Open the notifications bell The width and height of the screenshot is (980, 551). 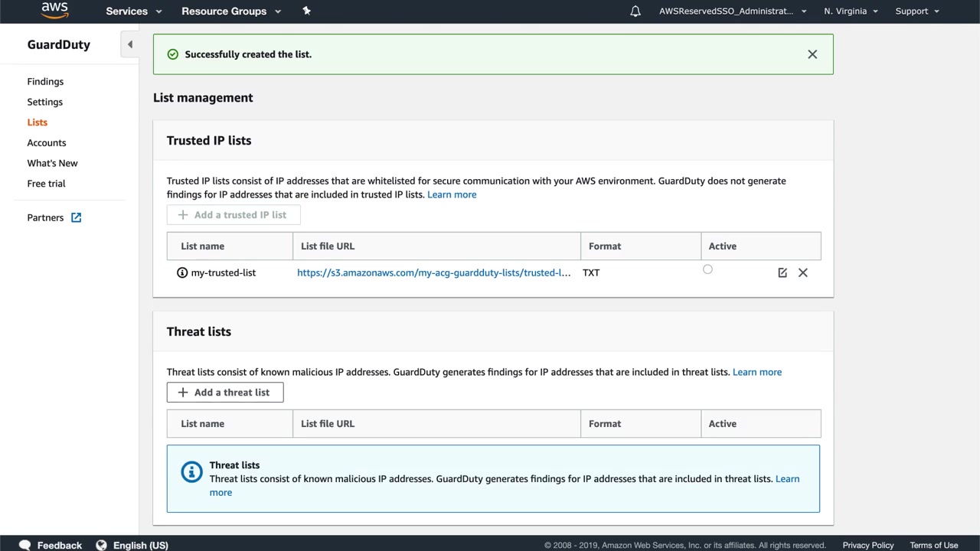coord(635,11)
